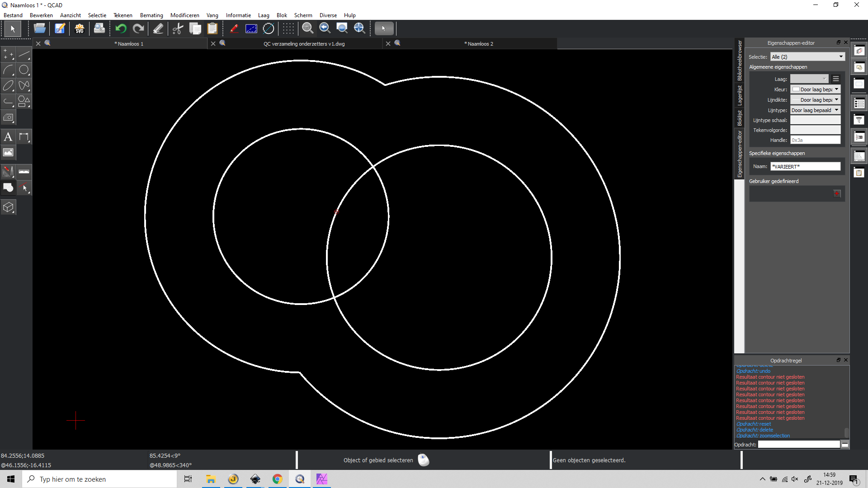The height and width of the screenshot is (488, 868).
Task: Select the Circle drawing tool
Action: tap(24, 70)
